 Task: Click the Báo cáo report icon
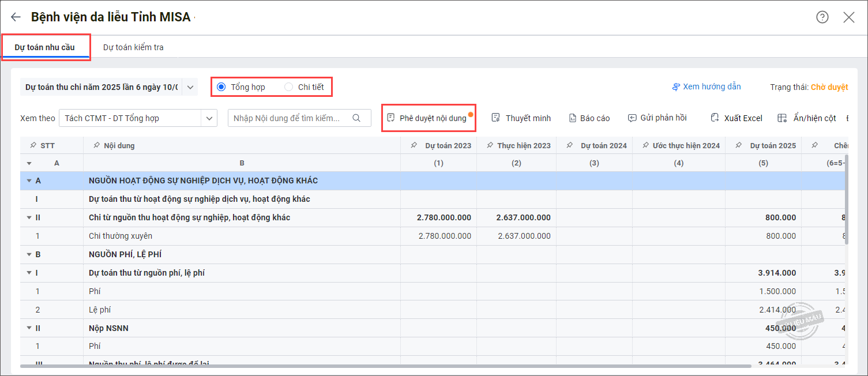[x=573, y=118]
